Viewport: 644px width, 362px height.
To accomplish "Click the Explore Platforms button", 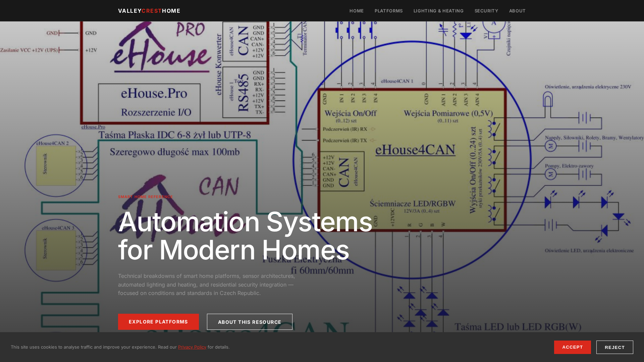I will pos(158,322).
